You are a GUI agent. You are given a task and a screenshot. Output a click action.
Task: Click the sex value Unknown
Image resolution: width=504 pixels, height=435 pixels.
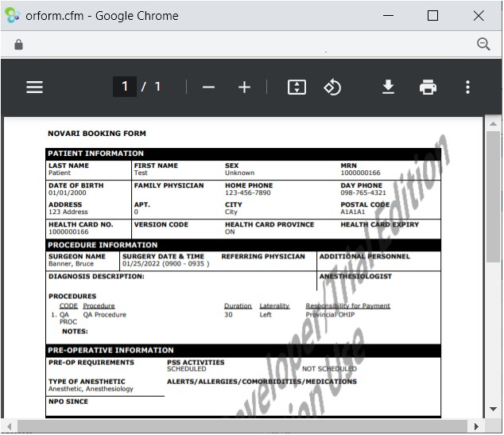(x=239, y=173)
